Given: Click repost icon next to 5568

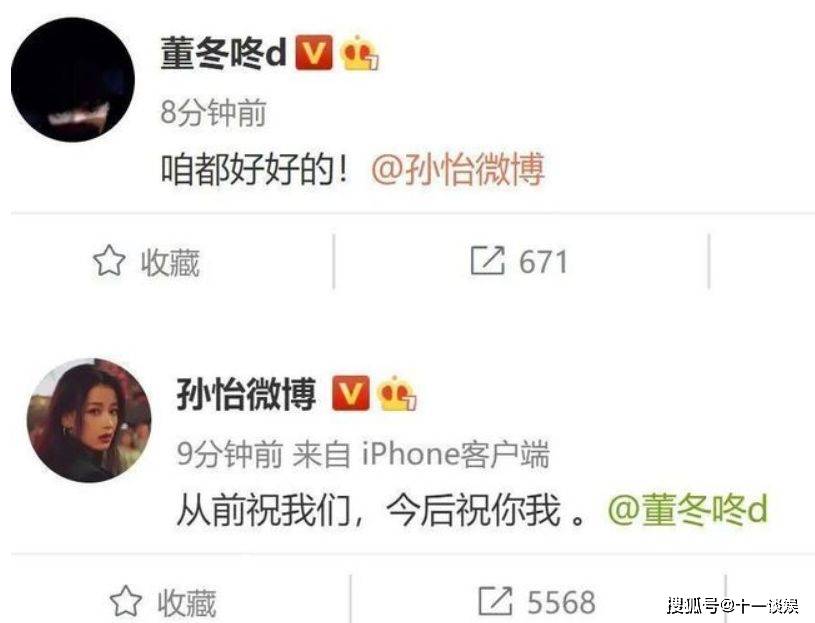Looking at the screenshot, I should (495, 601).
